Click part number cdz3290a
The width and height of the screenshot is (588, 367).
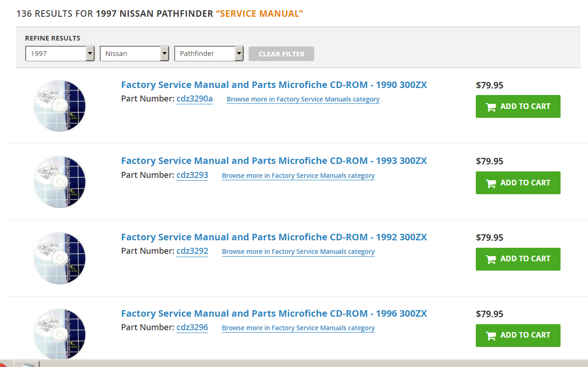195,99
